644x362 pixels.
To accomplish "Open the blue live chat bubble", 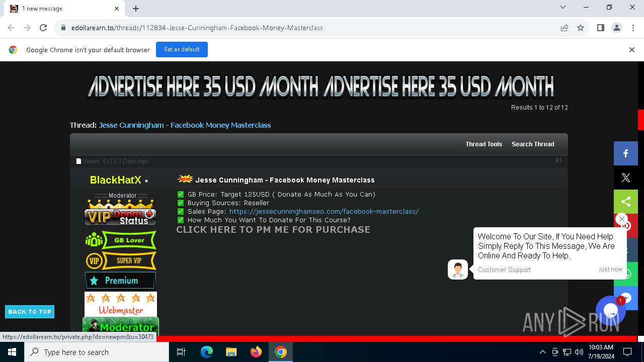I will click(x=610, y=311).
